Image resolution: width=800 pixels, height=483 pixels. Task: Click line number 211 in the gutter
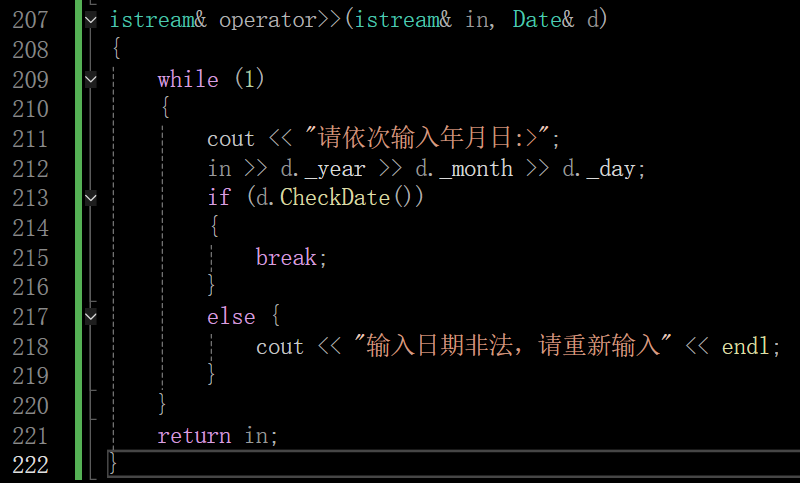click(x=30, y=139)
